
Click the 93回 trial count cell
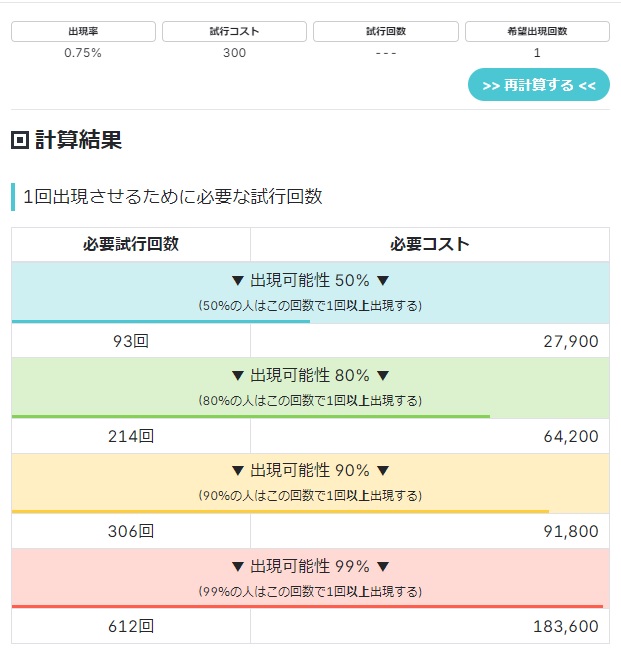131,341
